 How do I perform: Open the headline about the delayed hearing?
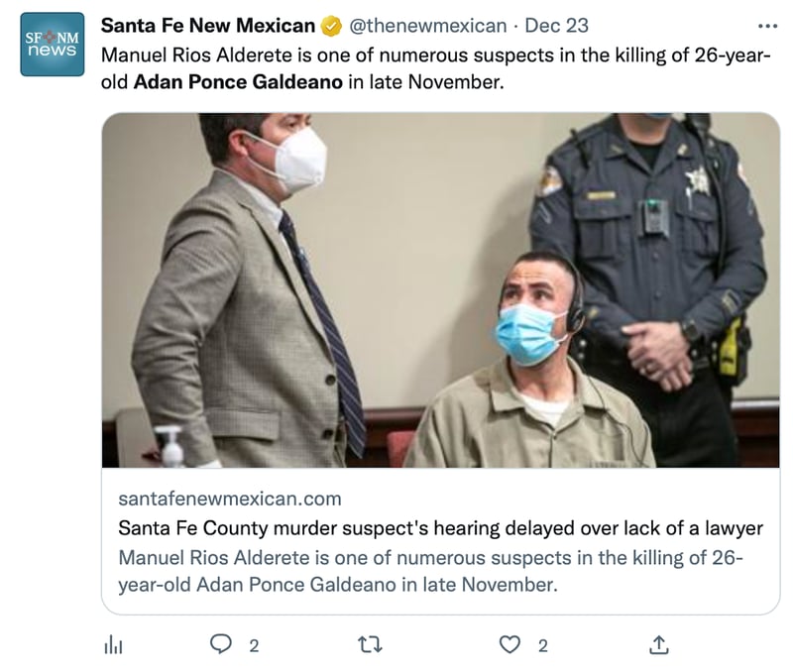coord(440,527)
